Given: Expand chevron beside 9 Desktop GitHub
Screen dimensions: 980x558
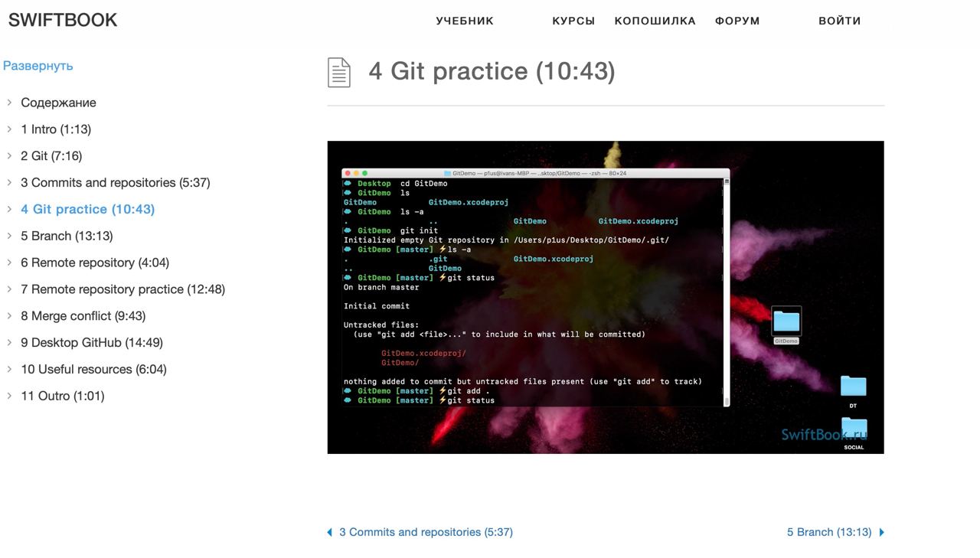Looking at the screenshot, I should tap(9, 342).
